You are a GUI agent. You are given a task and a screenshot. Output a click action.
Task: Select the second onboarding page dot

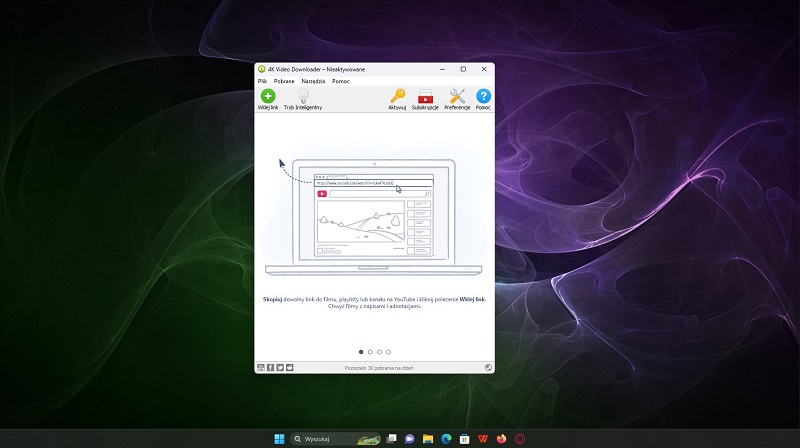point(370,352)
